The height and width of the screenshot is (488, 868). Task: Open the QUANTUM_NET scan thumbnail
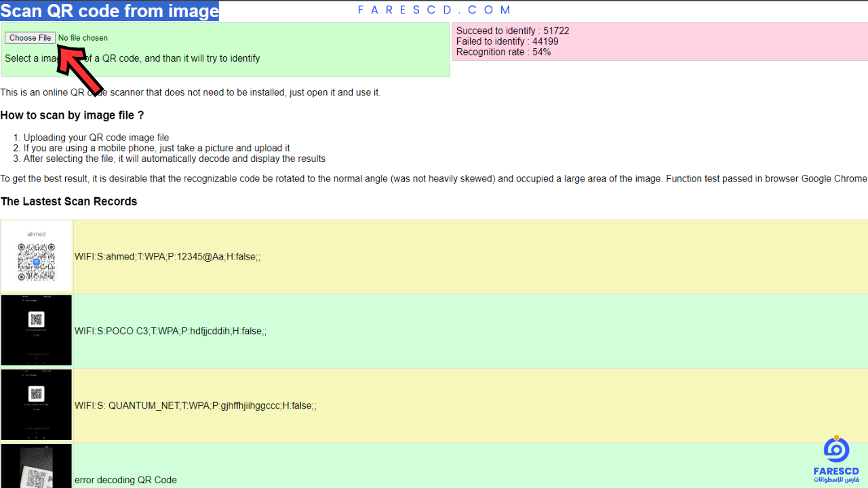pyautogui.click(x=37, y=405)
